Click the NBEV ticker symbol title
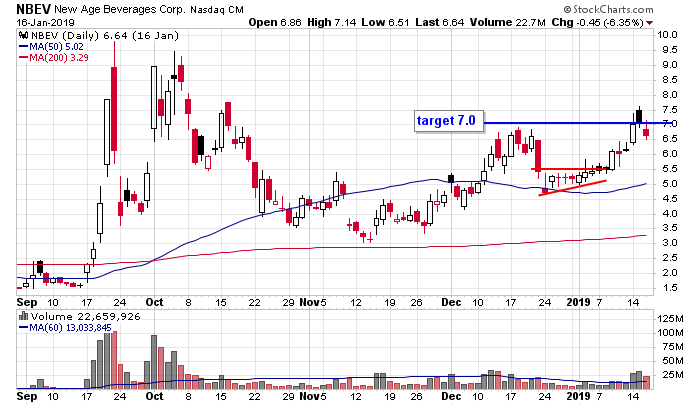Image resolution: width=700 pixels, height=405 pixels. pos(34,8)
